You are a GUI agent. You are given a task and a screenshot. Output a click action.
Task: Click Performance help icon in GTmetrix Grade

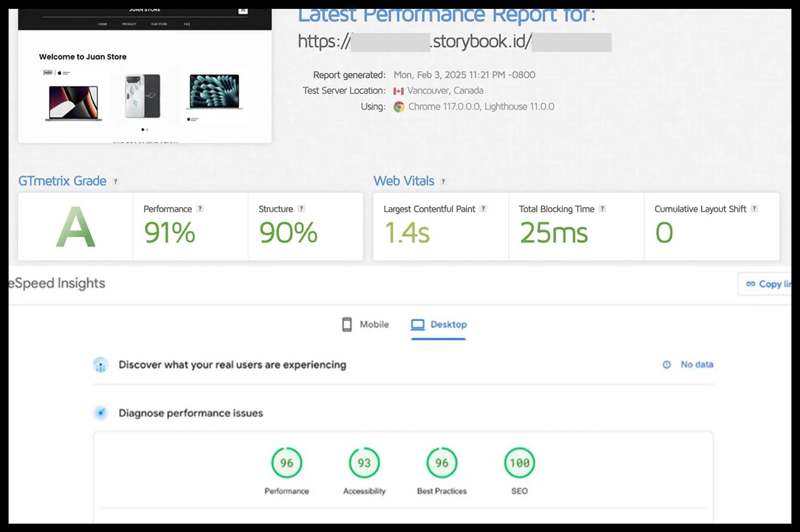(200, 209)
